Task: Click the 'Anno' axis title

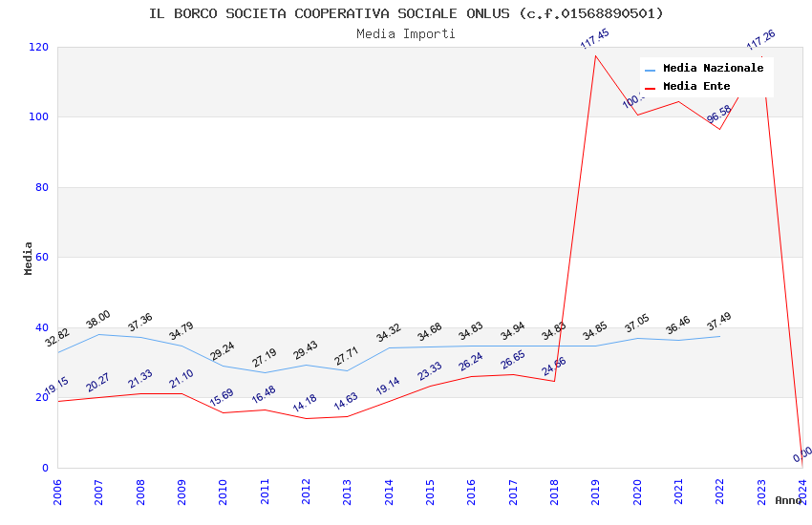Action: click(788, 500)
